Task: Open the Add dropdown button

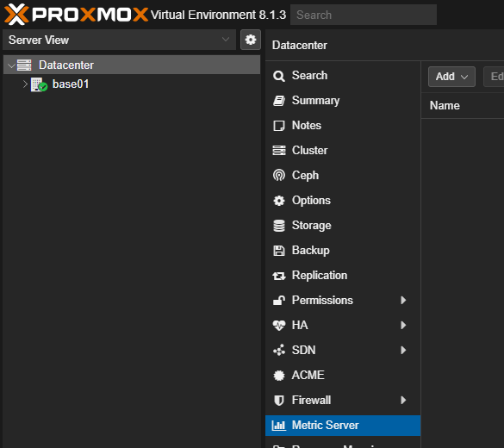Action: pyautogui.click(x=451, y=77)
